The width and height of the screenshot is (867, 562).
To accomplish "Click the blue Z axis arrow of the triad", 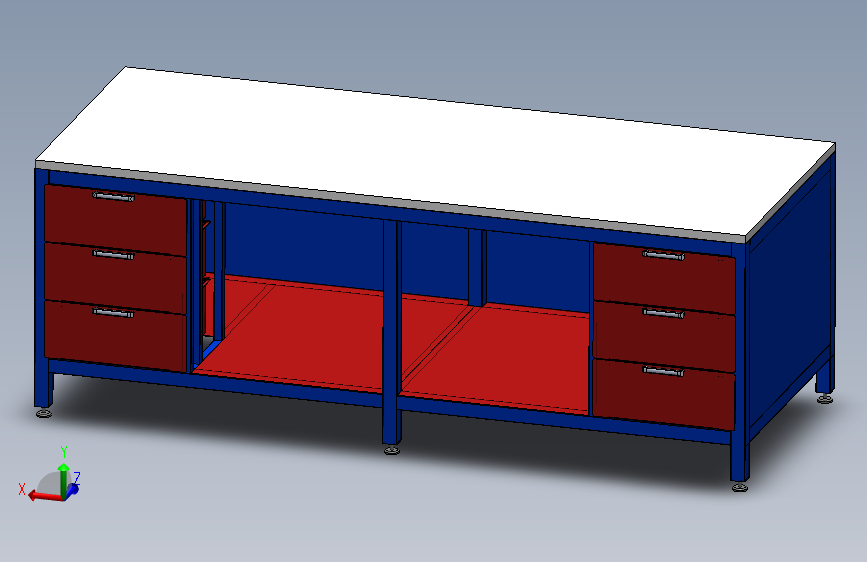I will 72,489.
